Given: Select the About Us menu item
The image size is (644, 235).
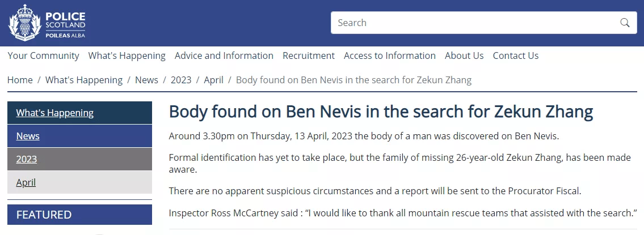Looking at the screenshot, I should point(464,55).
